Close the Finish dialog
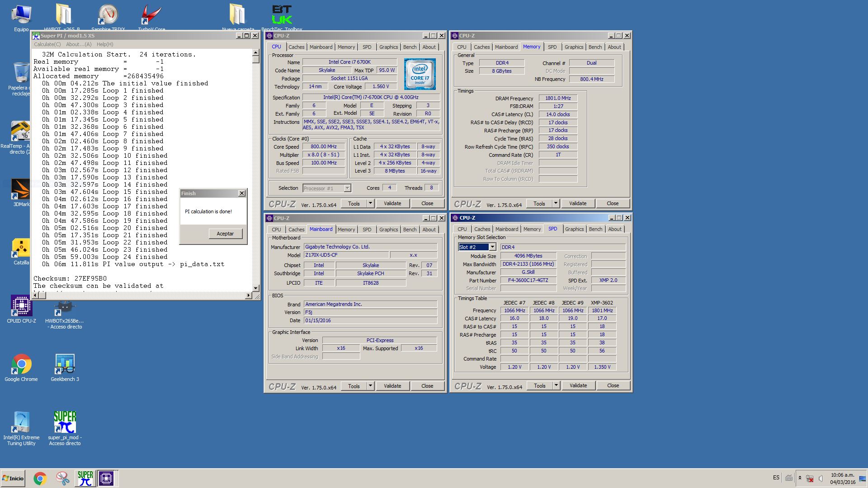The width and height of the screenshot is (868, 488). point(242,193)
